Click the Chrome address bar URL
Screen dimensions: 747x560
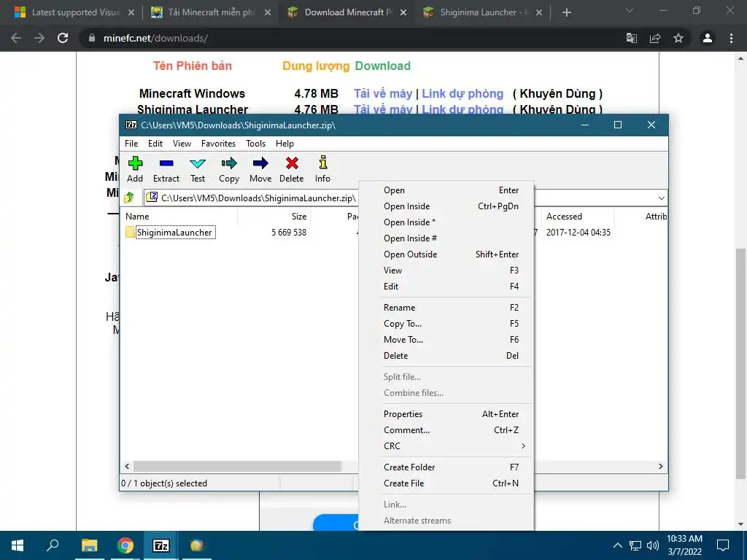[155, 38]
